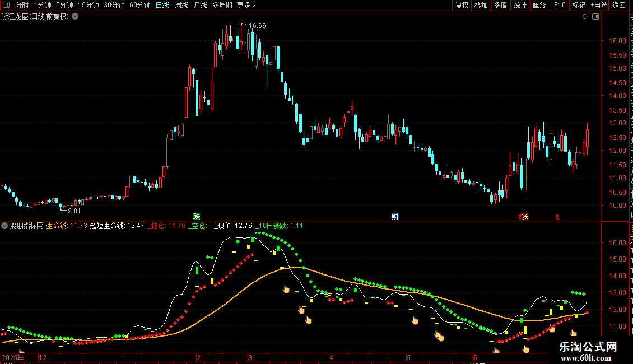Switch to the 分时 chart
This screenshot has height=364, width=633.
(22, 5)
